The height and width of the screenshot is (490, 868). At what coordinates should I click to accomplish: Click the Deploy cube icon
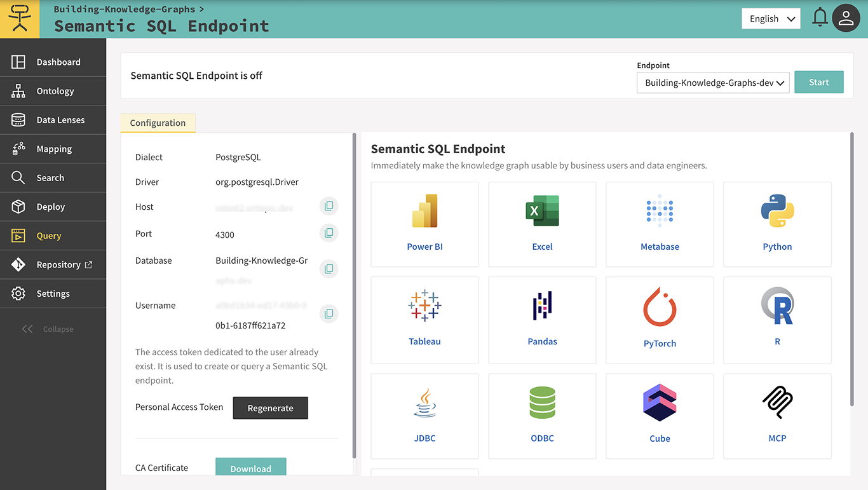18,207
